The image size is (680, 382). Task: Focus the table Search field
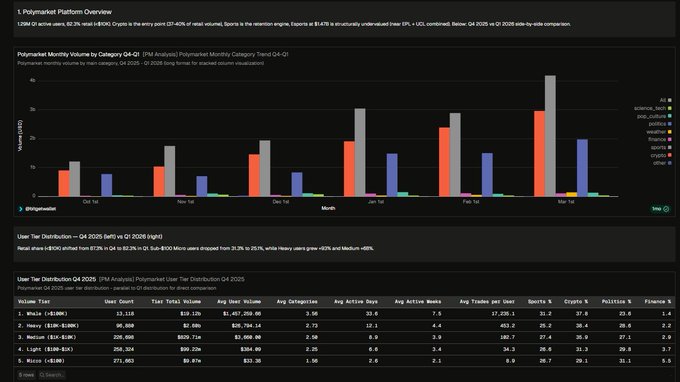[52, 375]
